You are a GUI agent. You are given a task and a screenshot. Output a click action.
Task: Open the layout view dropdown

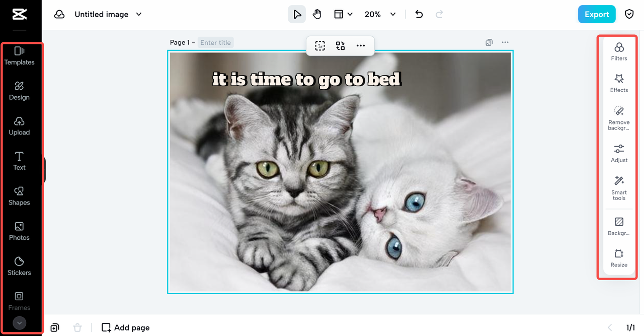(x=343, y=15)
